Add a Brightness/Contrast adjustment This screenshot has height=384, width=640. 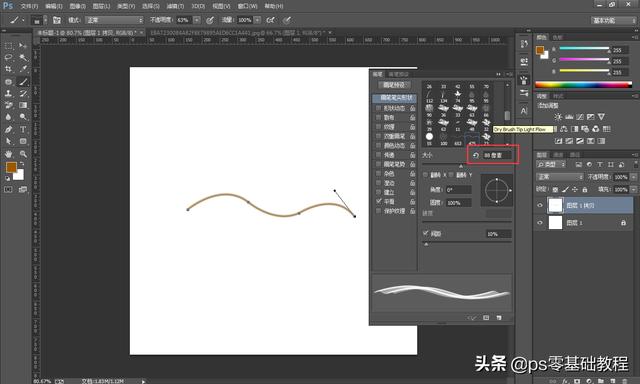click(558, 117)
